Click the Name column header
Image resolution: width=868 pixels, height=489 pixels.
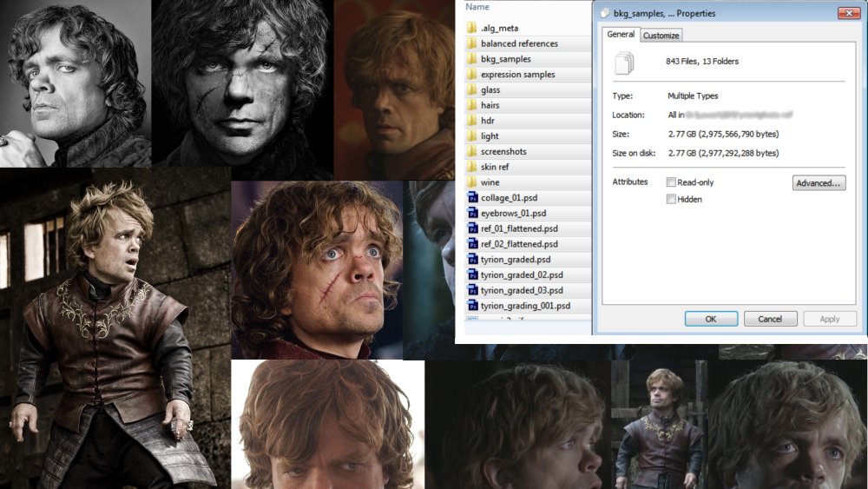[x=477, y=7]
